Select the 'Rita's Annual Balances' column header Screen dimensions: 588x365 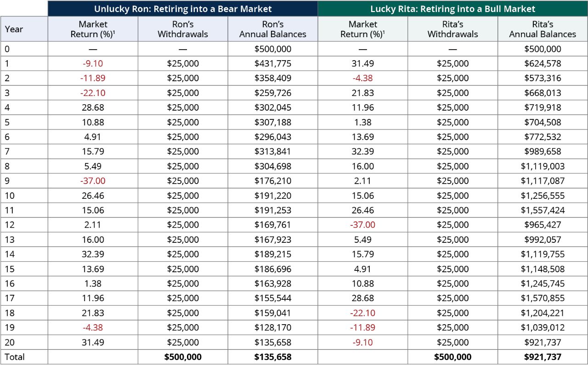click(x=543, y=29)
